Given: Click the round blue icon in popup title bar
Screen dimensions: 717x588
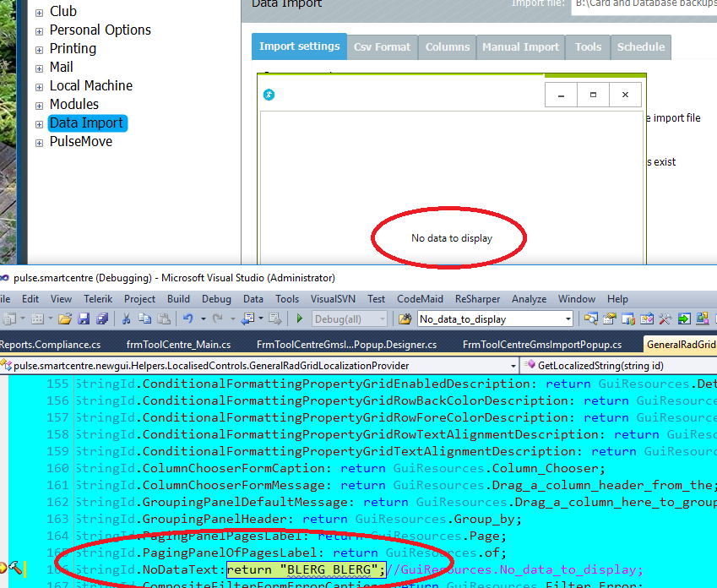Looking at the screenshot, I should [x=269, y=95].
